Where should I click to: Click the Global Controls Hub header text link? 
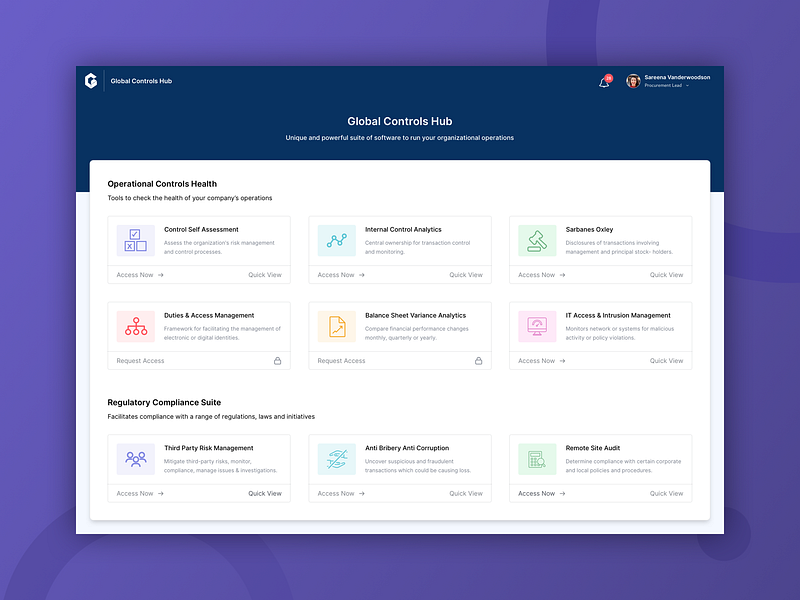tap(141, 81)
